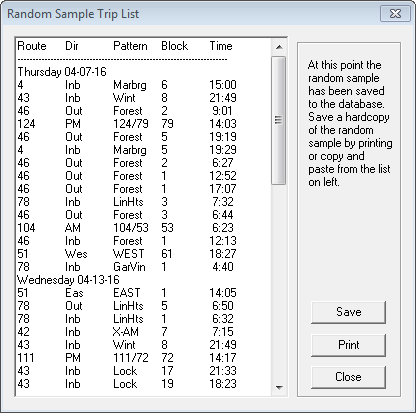This screenshot has height=413, width=416.
Task: Select the route 104 AM row
Action: click(127, 228)
